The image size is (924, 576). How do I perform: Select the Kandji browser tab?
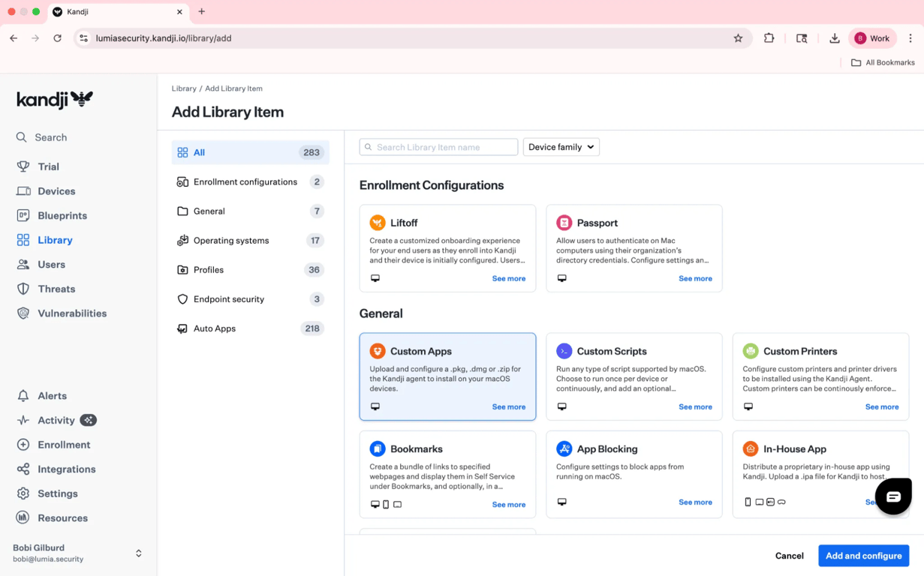point(118,12)
